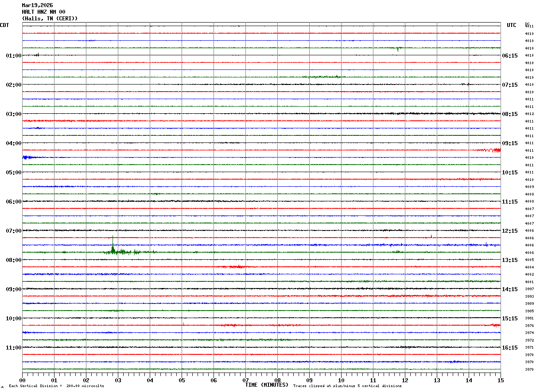Click the minute 11 axis tick label
This screenshot has width=536, height=392.
pyautogui.click(x=373, y=380)
